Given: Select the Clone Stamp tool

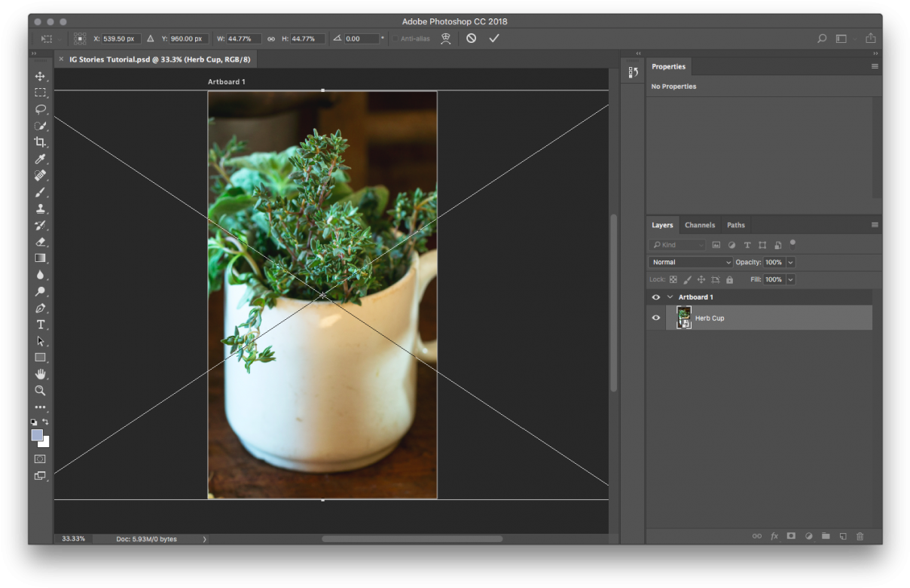Looking at the screenshot, I should coord(41,209).
